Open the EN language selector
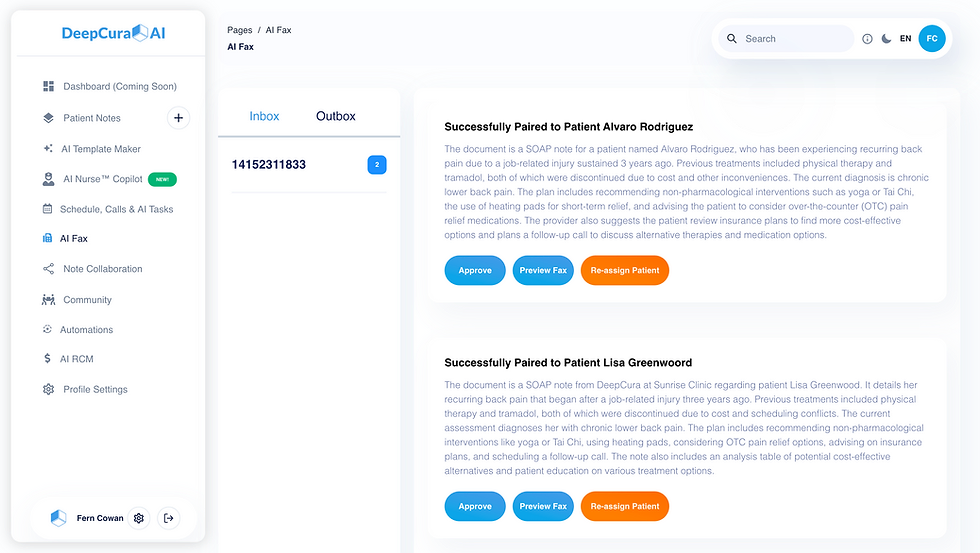 point(905,39)
